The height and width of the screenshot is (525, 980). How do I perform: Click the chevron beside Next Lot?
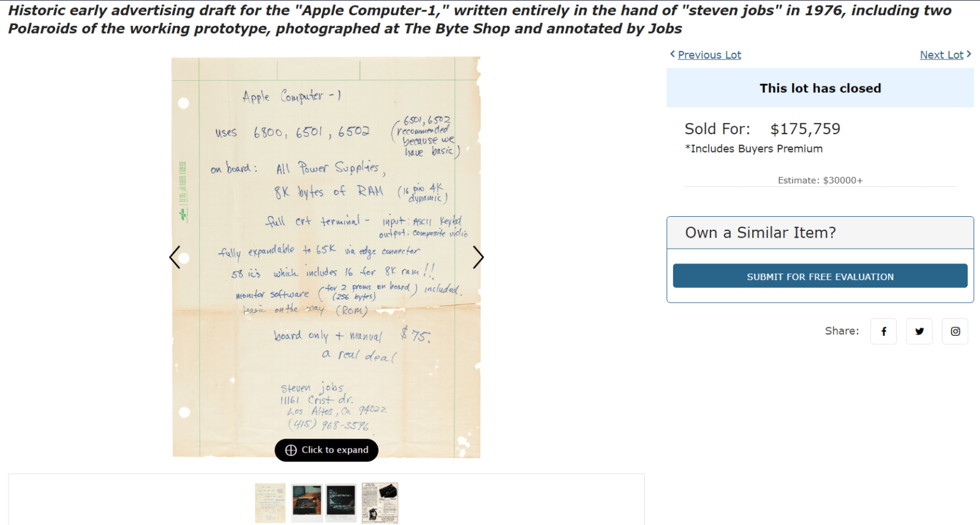point(969,54)
